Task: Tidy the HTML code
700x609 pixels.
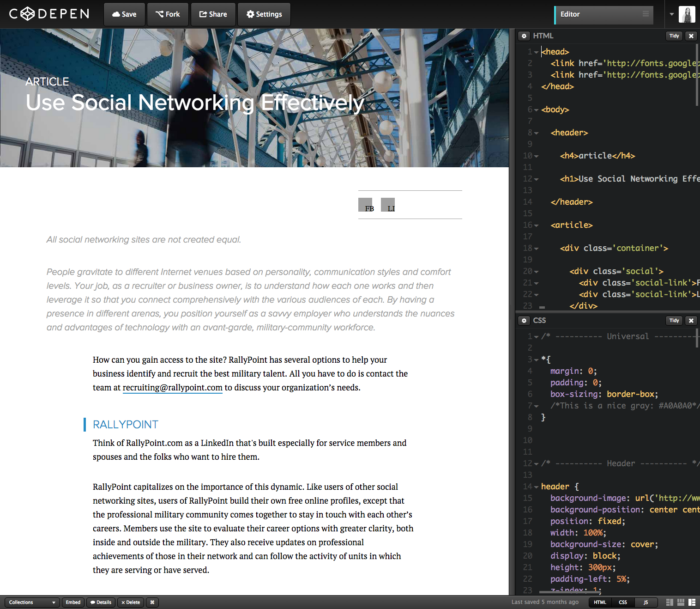Action: pyautogui.click(x=674, y=36)
